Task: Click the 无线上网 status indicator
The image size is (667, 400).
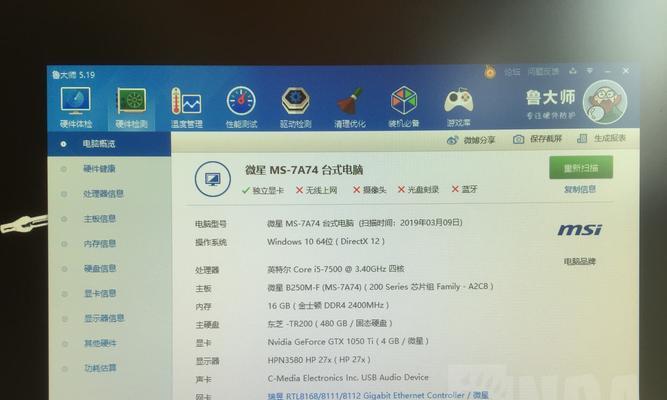Action: coord(316,190)
